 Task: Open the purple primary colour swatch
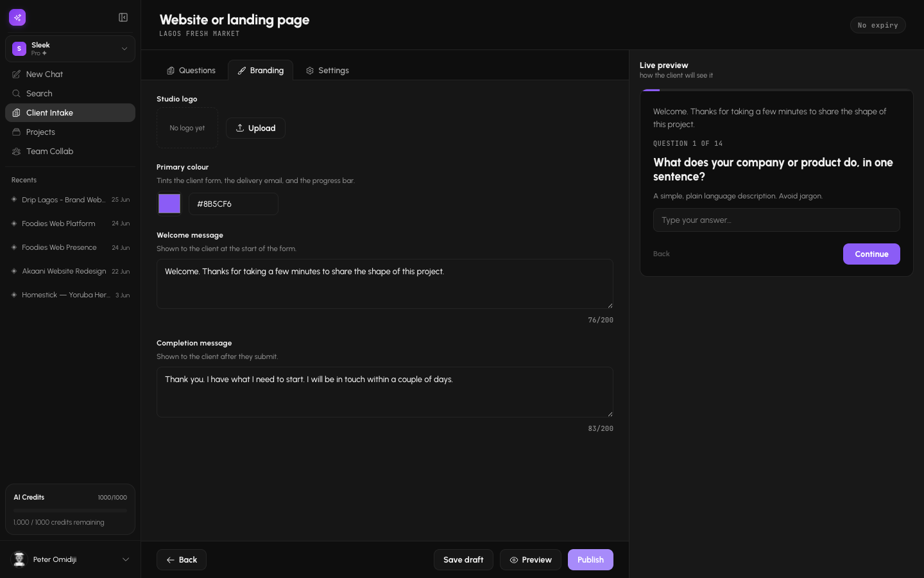pos(169,204)
